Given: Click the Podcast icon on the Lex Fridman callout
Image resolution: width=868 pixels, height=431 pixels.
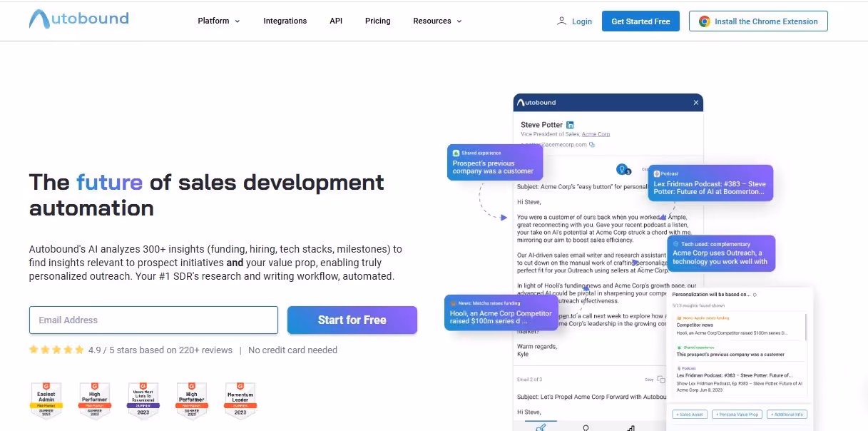Looking at the screenshot, I should coord(657,173).
